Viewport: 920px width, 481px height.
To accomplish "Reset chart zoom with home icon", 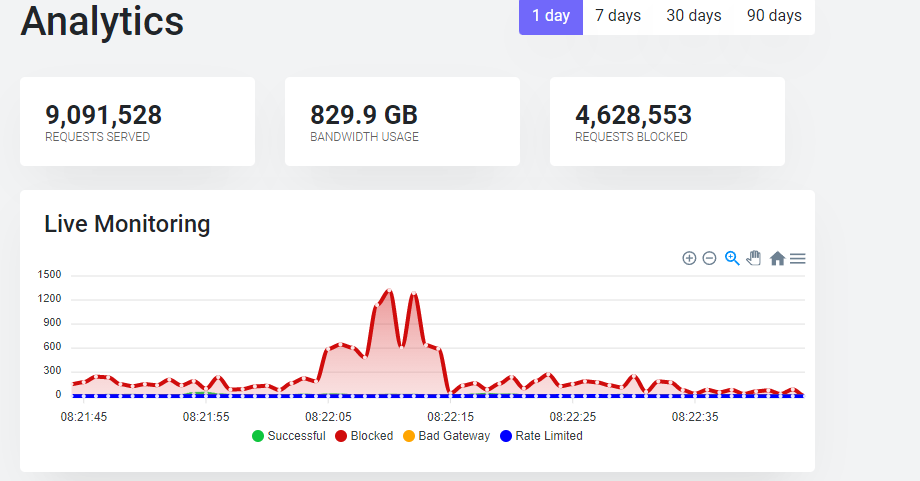I will click(x=777, y=258).
